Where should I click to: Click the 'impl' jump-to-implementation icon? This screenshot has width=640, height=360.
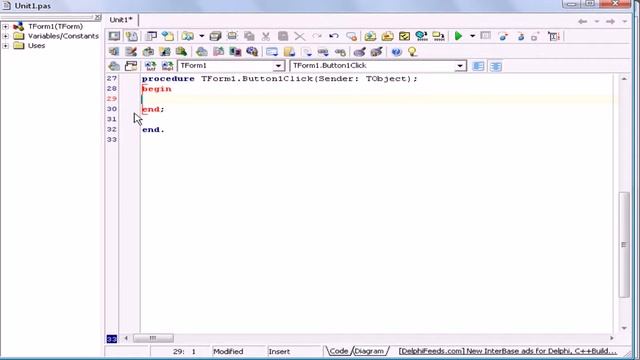pyautogui.click(x=167, y=66)
